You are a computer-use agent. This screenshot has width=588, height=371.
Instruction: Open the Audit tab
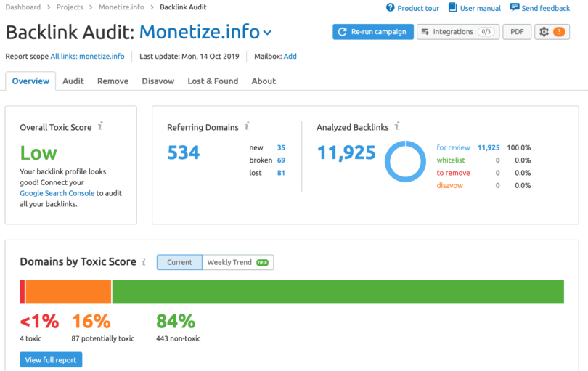pyautogui.click(x=73, y=81)
